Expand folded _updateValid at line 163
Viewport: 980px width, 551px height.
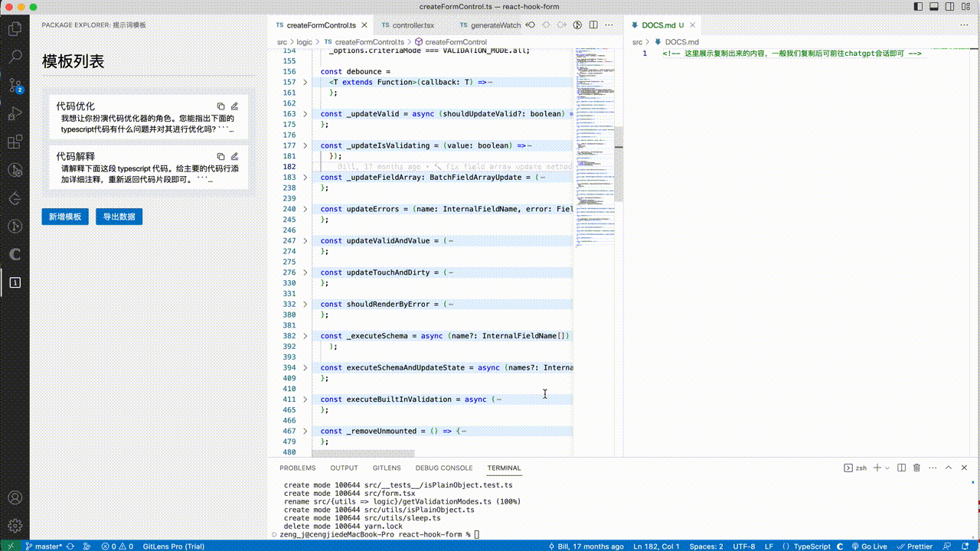pyautogui.click(x=305, y=114)
